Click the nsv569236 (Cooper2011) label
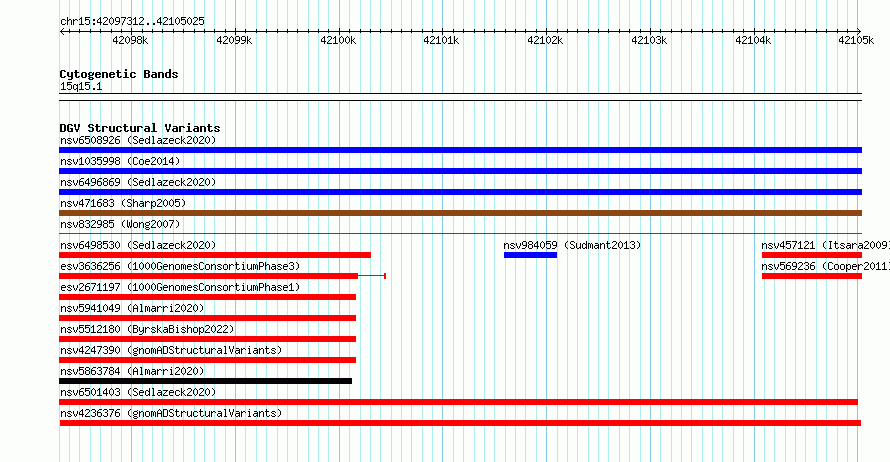The height and width of the screenshot is (462, 890). [x=825, y=266]
